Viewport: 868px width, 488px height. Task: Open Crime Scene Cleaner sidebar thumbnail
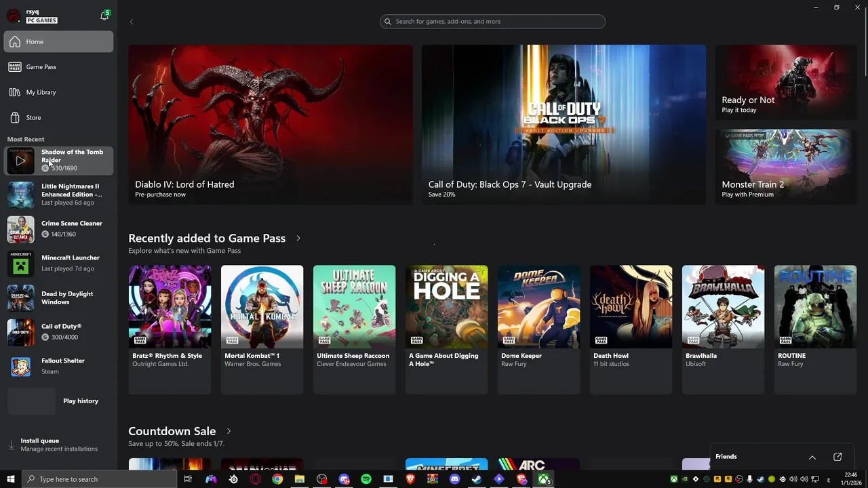20,229
